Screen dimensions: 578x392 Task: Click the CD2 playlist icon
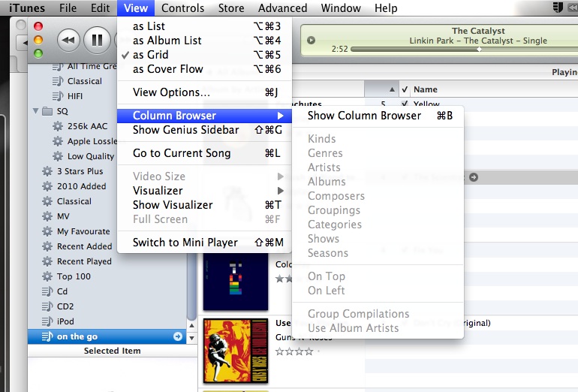47,306
